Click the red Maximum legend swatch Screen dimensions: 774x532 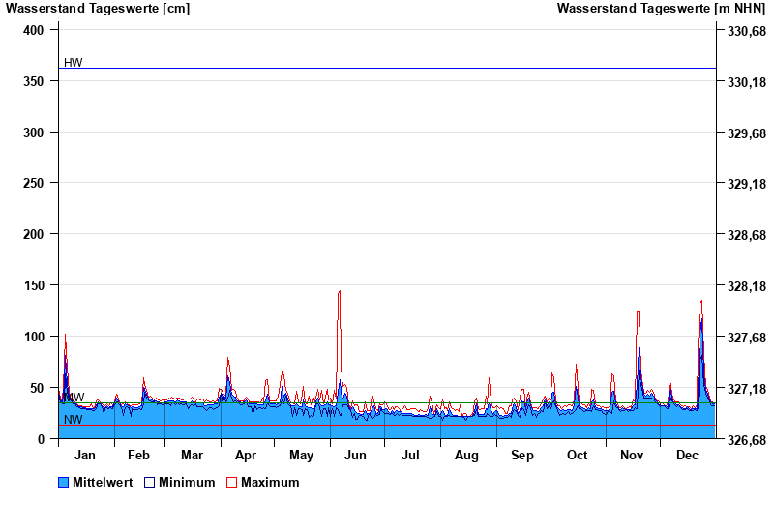click(x=231, y=482)
